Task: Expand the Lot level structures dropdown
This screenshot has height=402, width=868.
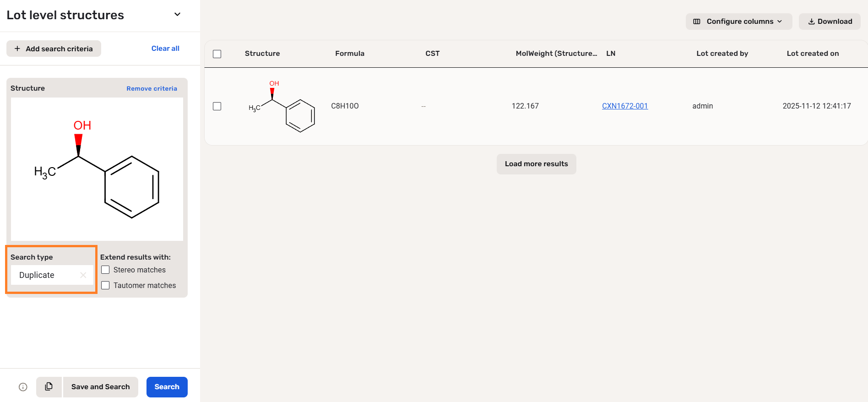Action: (178, 15)
